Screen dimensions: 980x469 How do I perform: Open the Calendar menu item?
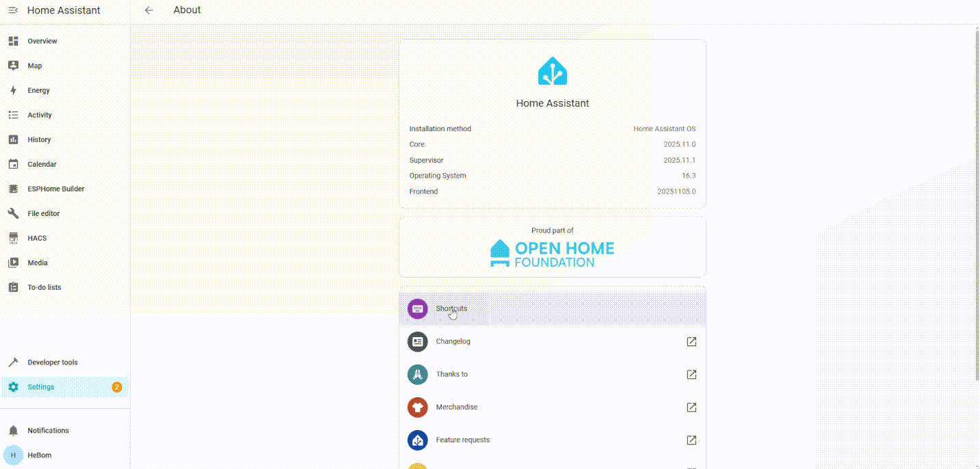(65, 164)
